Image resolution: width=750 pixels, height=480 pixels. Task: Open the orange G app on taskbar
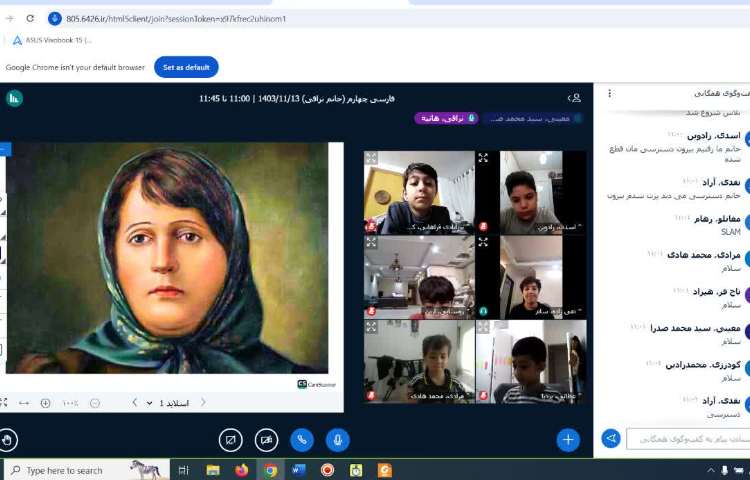pos(385,470)
